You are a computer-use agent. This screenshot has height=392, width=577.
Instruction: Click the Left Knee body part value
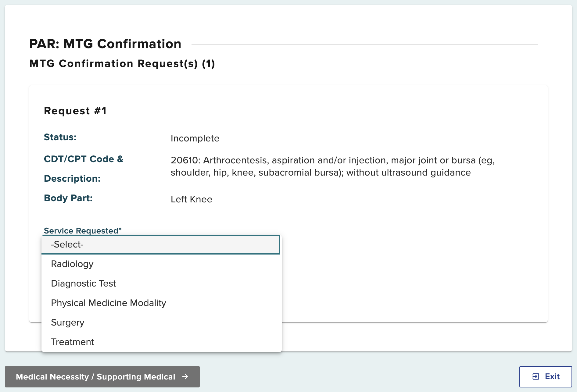tap(191, 199)
